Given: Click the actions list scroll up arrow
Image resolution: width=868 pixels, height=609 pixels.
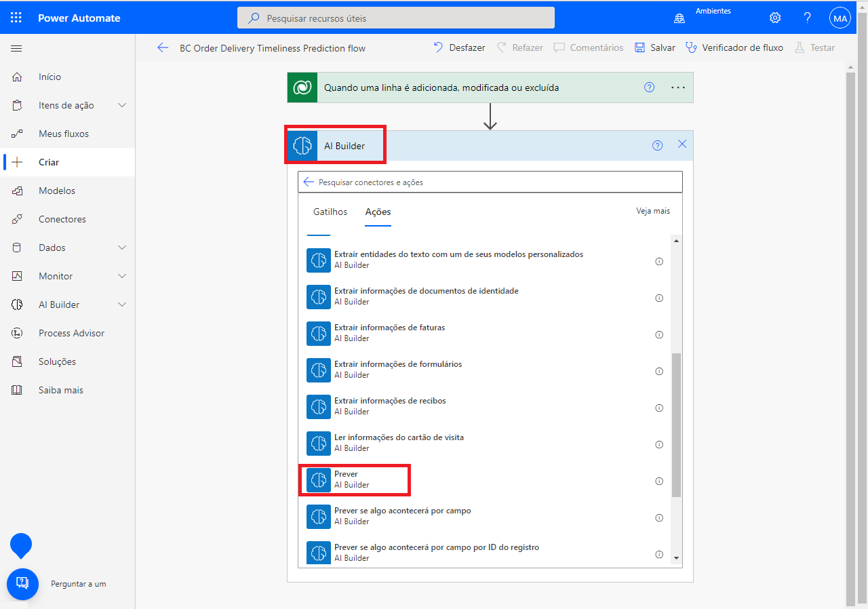Looking at the screenshot, I should (x=676, y=241).
